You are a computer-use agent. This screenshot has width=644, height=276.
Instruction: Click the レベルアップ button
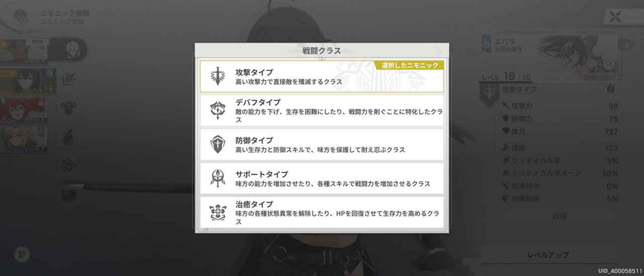pos(548,255)
